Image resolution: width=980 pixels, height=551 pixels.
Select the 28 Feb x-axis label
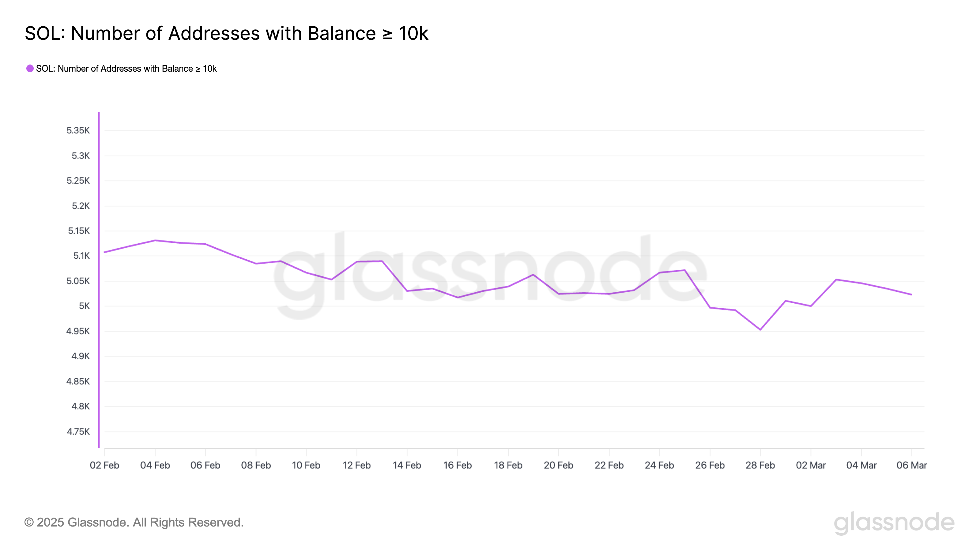coord(760,465)
